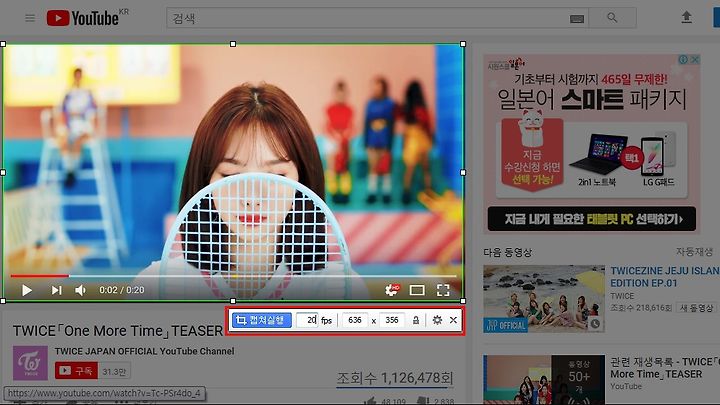
Task: Open capture tool settings gear
Action: point(437,320)
